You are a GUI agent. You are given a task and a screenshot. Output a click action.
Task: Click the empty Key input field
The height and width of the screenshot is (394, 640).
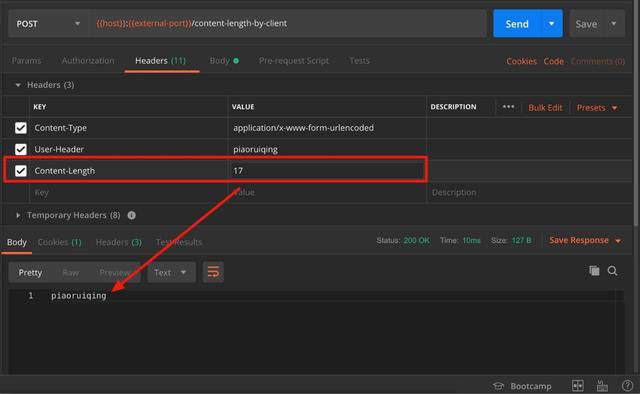click(x=129, y=192)
